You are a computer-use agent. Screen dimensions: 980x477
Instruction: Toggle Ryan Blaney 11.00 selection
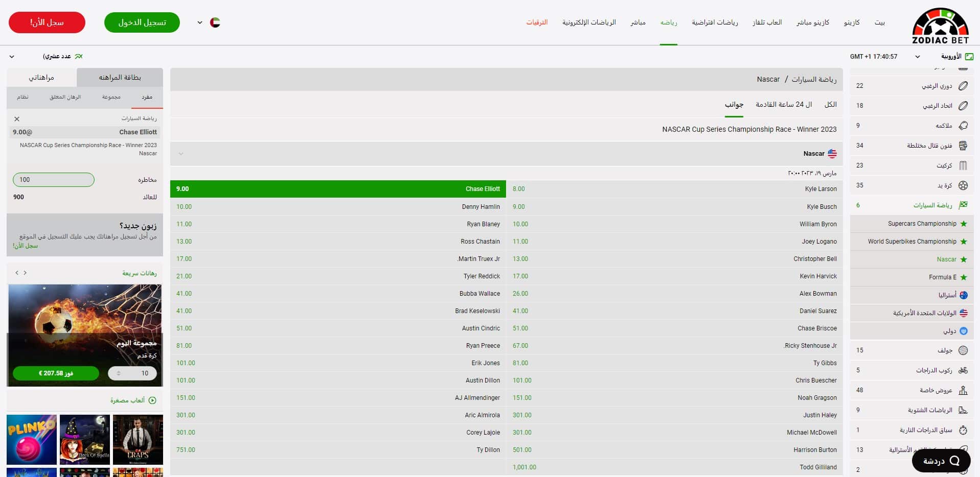(x=338, y=224)
